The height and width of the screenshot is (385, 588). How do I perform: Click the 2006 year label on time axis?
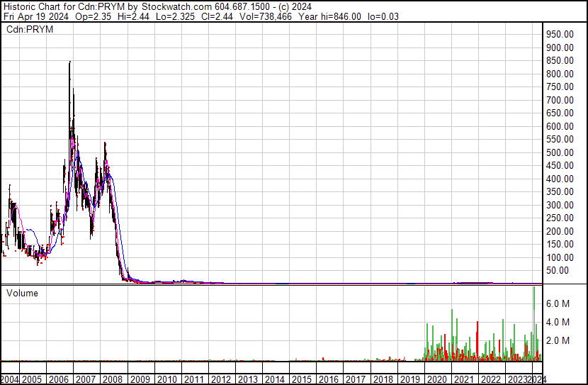point(60,379)
